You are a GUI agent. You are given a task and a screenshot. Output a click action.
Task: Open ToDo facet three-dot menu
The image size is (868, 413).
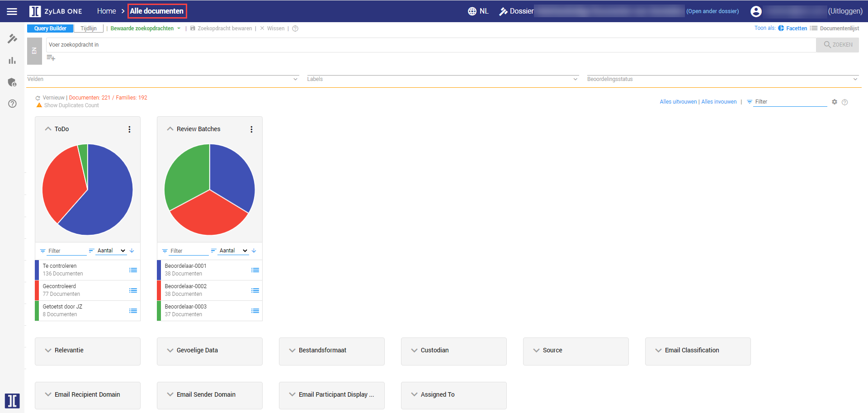[129, 129]
